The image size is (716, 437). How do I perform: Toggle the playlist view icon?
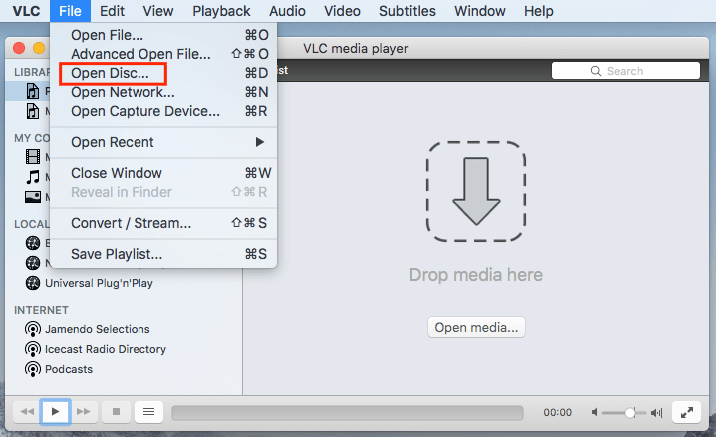(x=148, y=411)
